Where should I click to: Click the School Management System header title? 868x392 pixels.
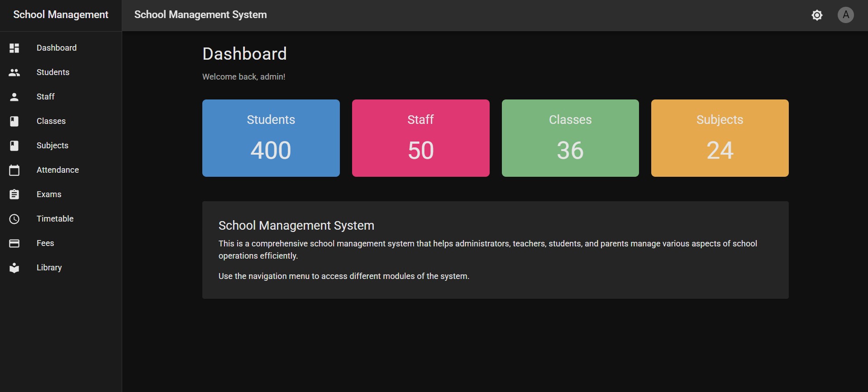(200, 15)
